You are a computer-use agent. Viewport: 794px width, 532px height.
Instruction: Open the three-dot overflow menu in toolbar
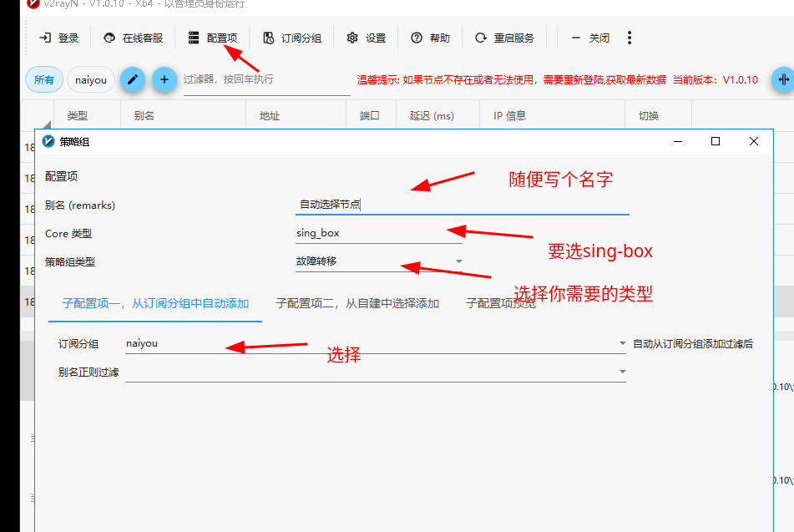pos(630,38)
